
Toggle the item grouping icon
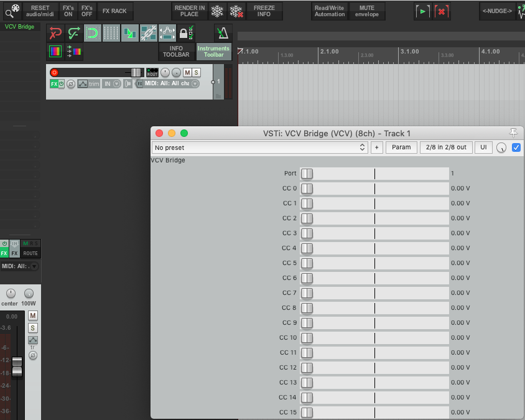130,33
